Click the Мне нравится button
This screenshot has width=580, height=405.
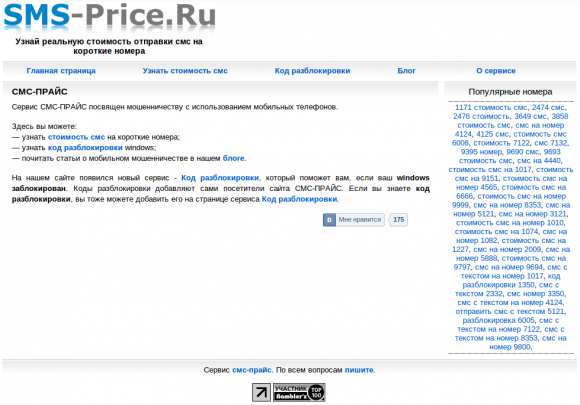pos(360,220)
